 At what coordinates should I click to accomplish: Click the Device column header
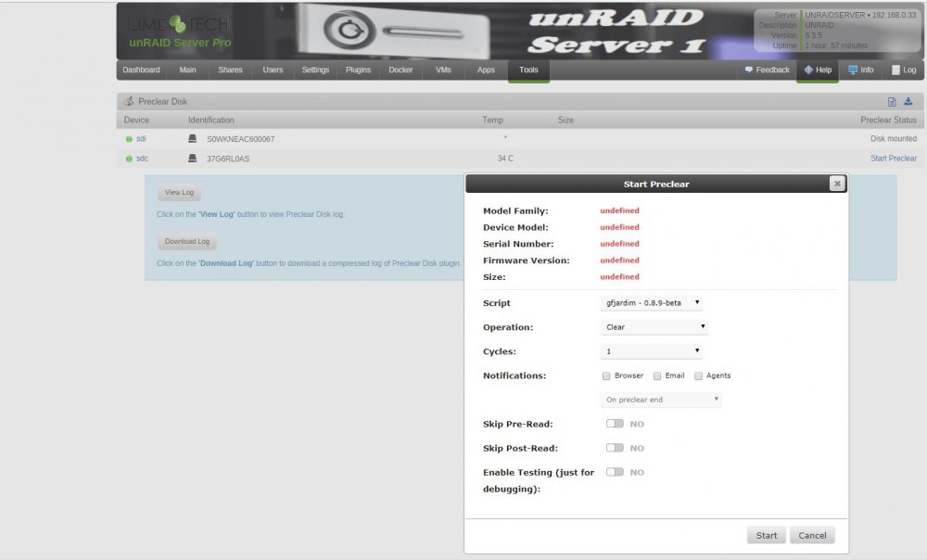(136, 120)
